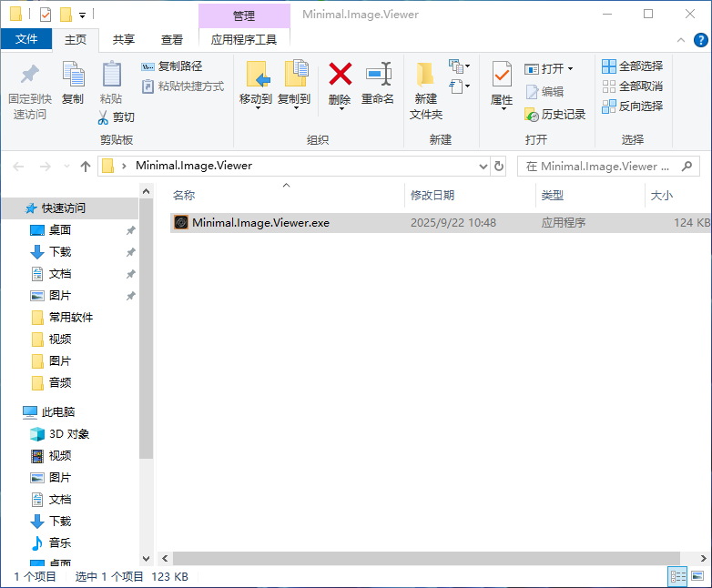Viewport: 712px width, 588px height.
Task: Click search magnifier icon in search box
Action: [x=687, y=167]
